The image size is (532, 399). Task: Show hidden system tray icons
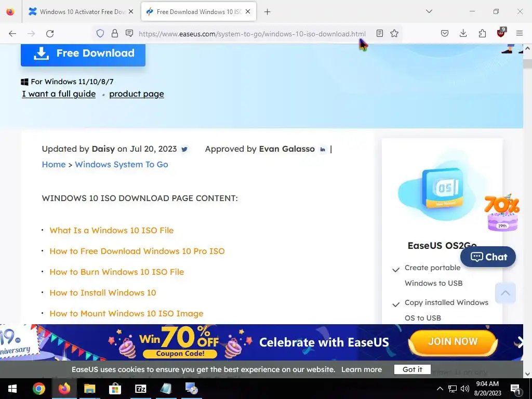click(440, 389)
